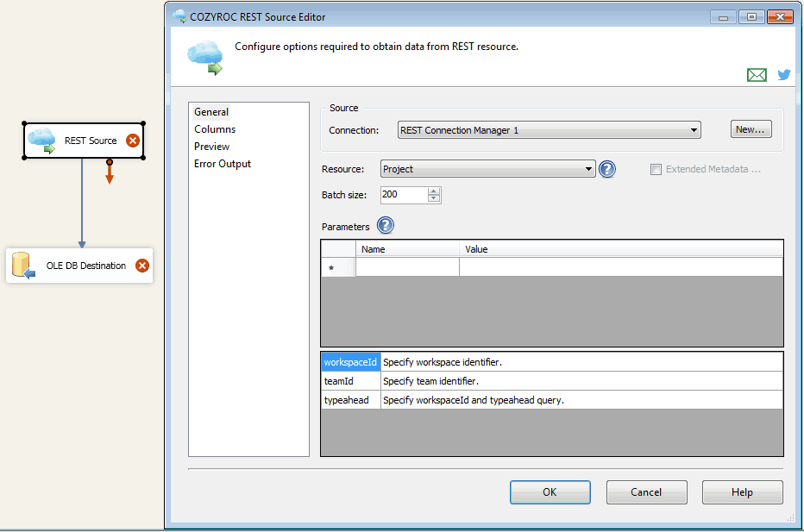The width and height of the screenshot is (804, 532).
Task: Click the editor title bar cloud icon
Action: 180,16
